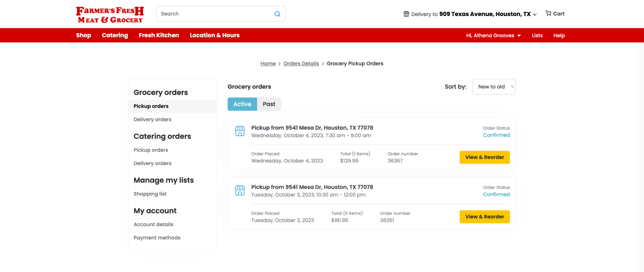
Task: Switch to Past orders toggle
Action: 269,104
